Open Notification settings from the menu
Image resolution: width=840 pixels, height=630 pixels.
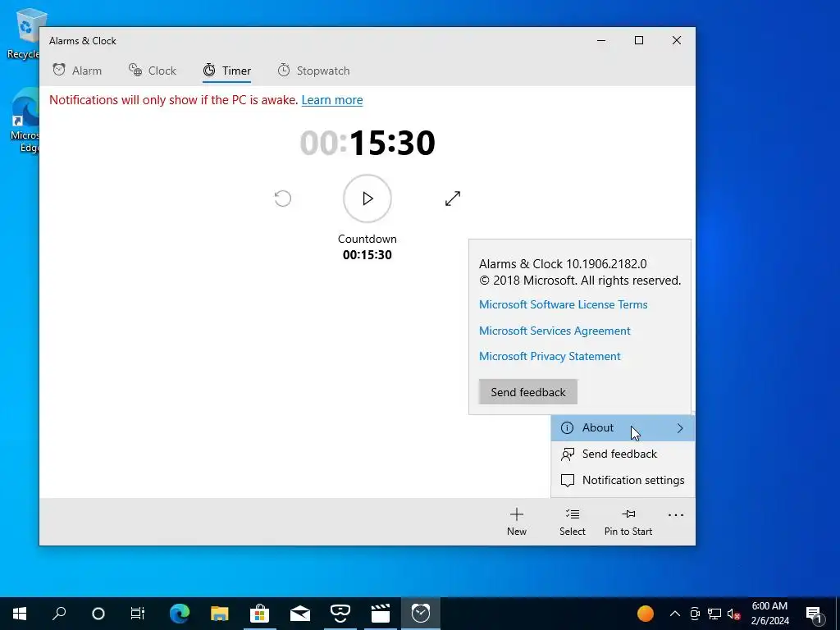pyautogui.click(x=623, y=481)
